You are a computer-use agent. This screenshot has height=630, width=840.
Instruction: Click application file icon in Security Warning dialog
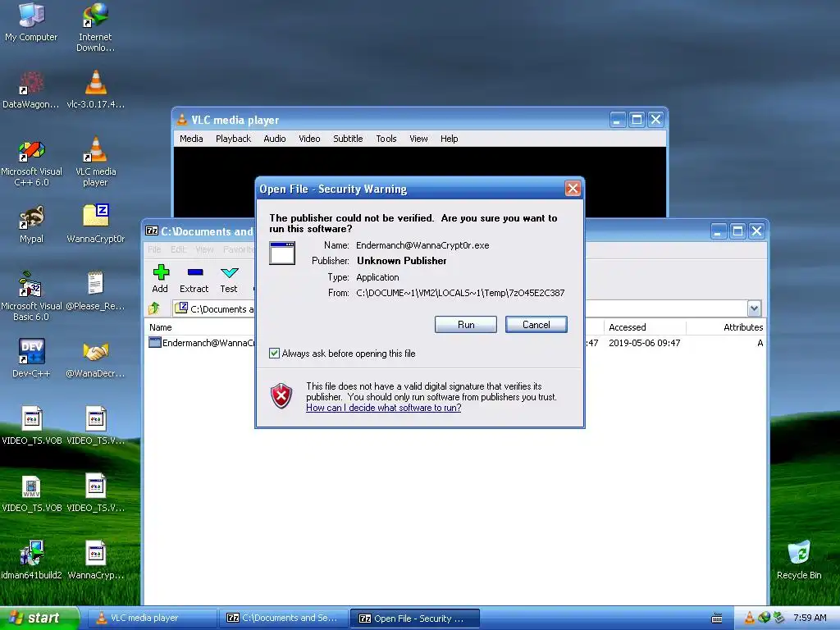coord(282,253)
